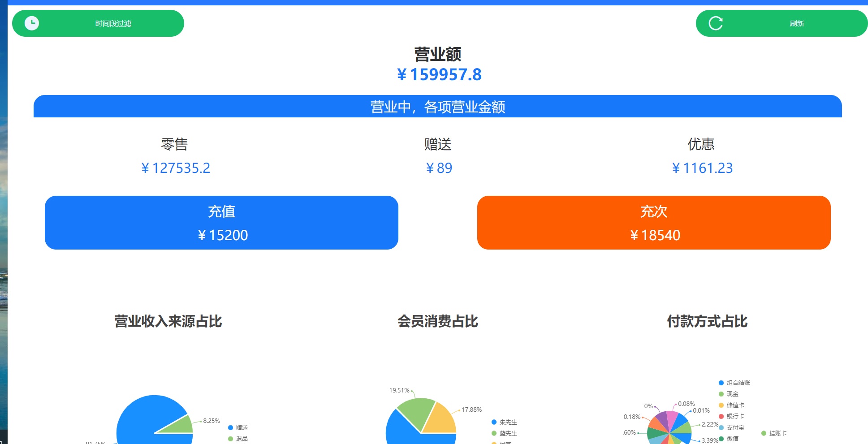This screenshot has width=868, height=444.
Task: Click the circular refresh arrow icon
Action: [716, 23]
